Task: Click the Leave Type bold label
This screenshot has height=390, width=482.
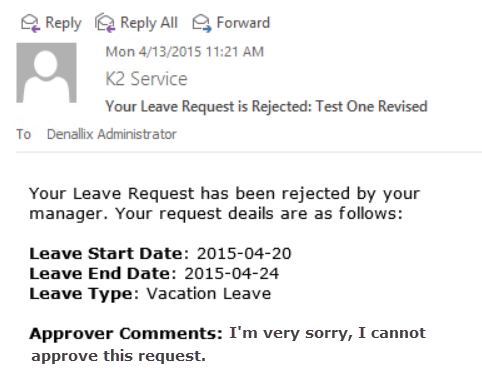Action: point(82,294)
